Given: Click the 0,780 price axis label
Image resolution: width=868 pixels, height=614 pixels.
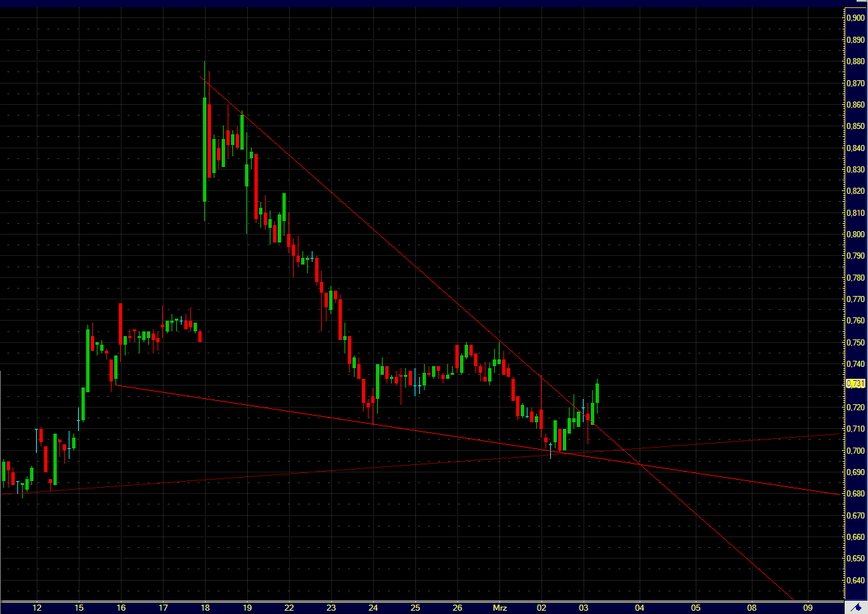Looking at the screenshot, I should click(855, 277).
